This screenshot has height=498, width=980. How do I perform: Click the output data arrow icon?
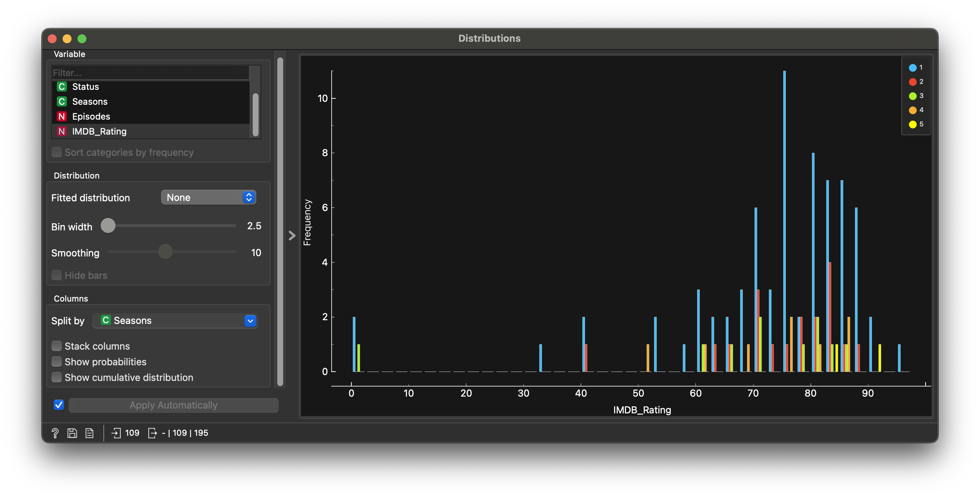pos(152,433)
